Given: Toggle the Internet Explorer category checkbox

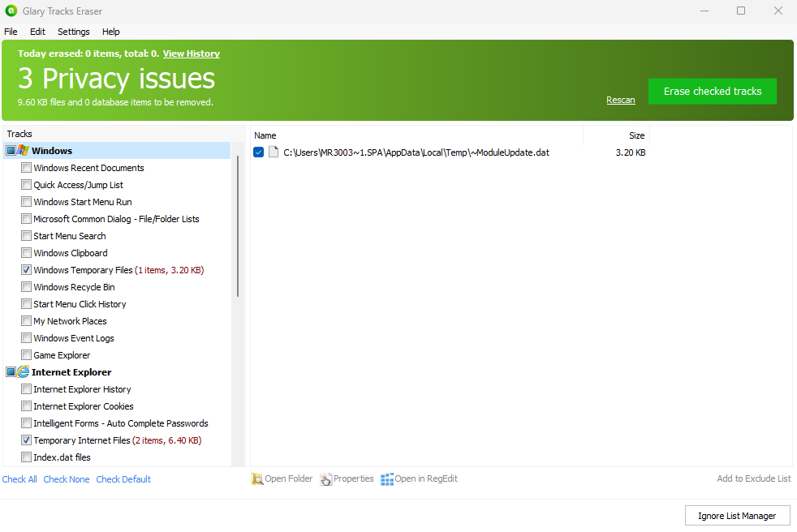Looking at the screenshot, I should tap(11, 372).
